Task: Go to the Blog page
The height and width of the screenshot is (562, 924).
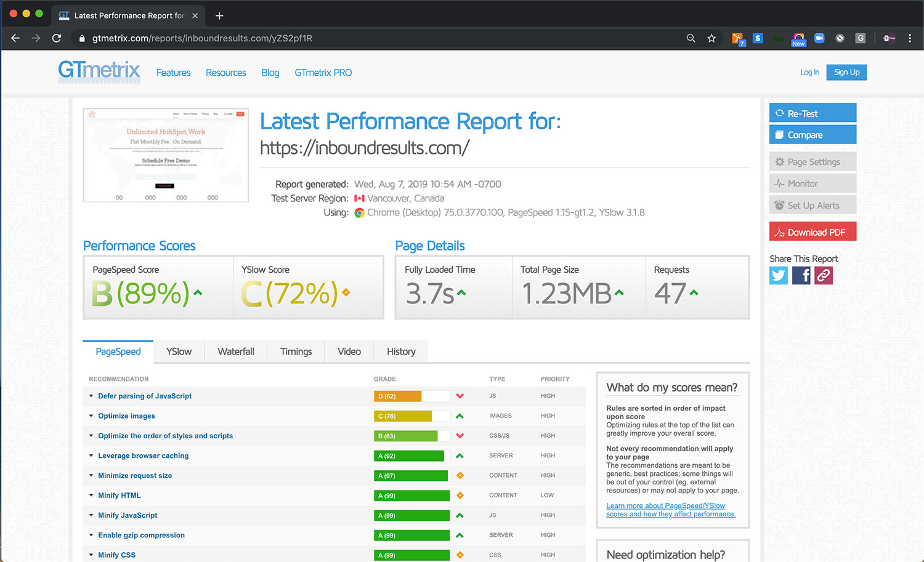Action: coord(270,73)
